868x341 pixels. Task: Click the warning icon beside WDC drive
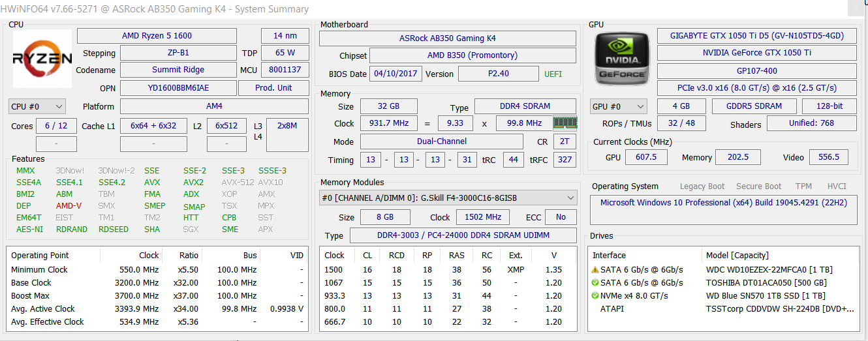(x=595, y=269)
